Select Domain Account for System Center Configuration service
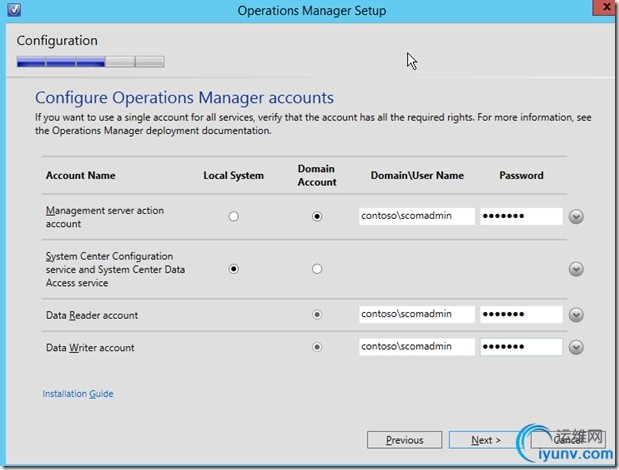This screenshot has height=470, width=619. [317, 269]
